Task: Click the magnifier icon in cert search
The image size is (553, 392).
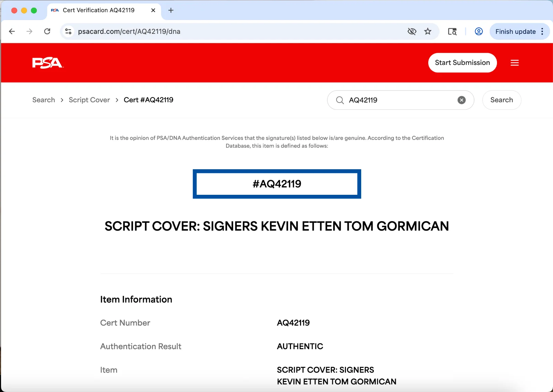Action: click(x=340, y=100)
